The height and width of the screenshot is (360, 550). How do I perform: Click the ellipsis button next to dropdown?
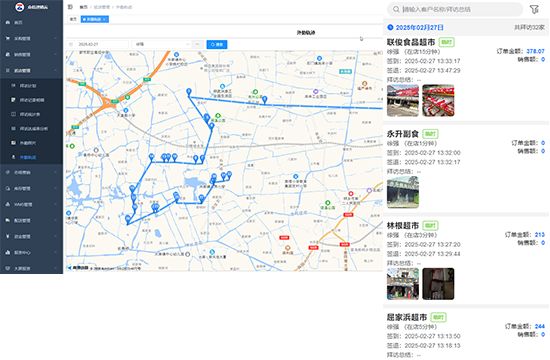click(197, 45)
